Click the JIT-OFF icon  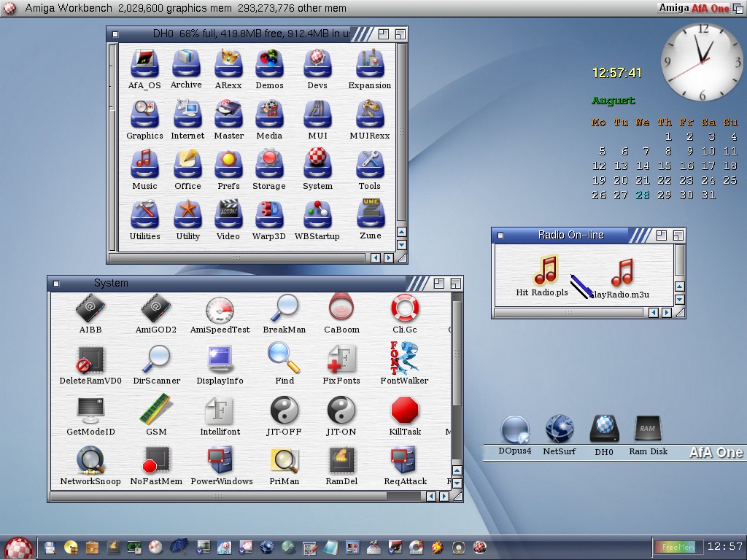tap(284, 412)
